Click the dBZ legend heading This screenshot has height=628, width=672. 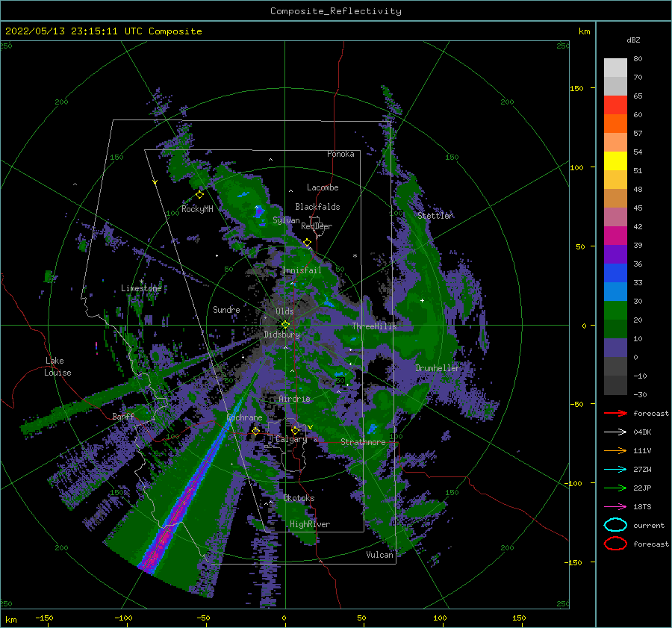point(633,40)
